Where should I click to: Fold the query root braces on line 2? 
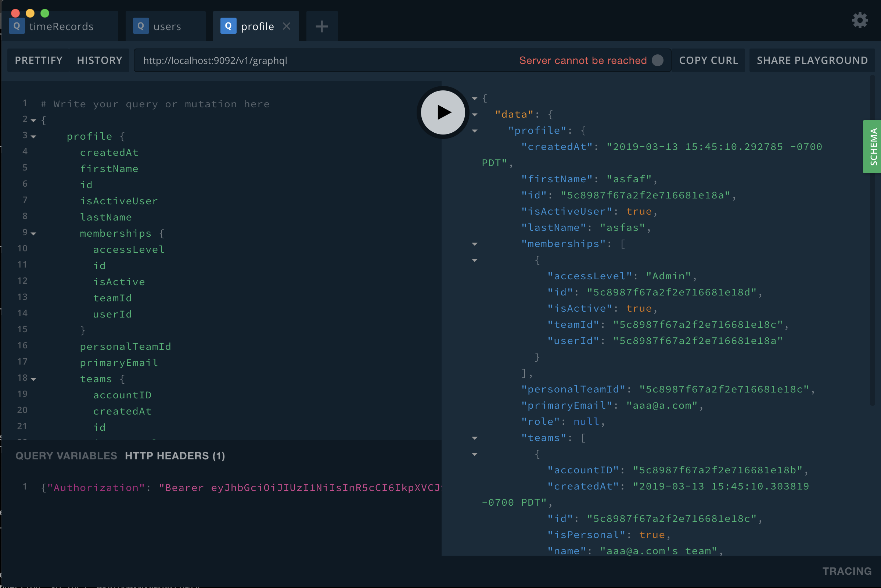pos(33,120)
